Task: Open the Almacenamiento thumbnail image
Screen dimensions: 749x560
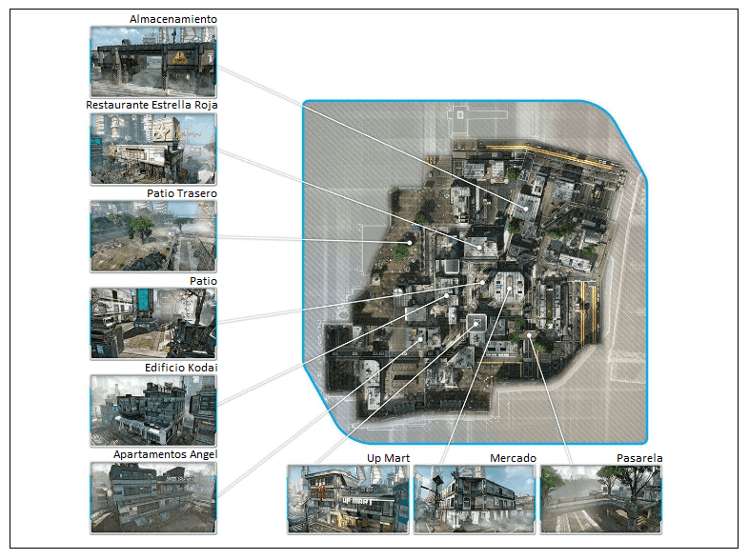Action: pos(153,62)
